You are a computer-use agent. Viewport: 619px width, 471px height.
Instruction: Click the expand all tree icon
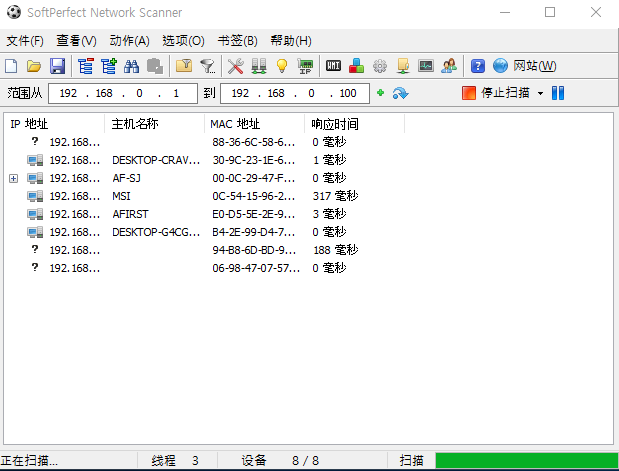[x=109, y=66]
